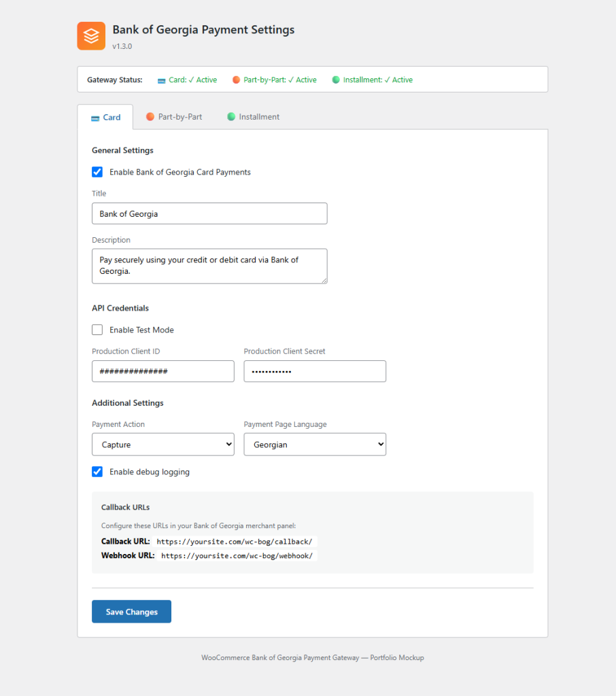Open the Payment Action dropdown

point(163,445)
